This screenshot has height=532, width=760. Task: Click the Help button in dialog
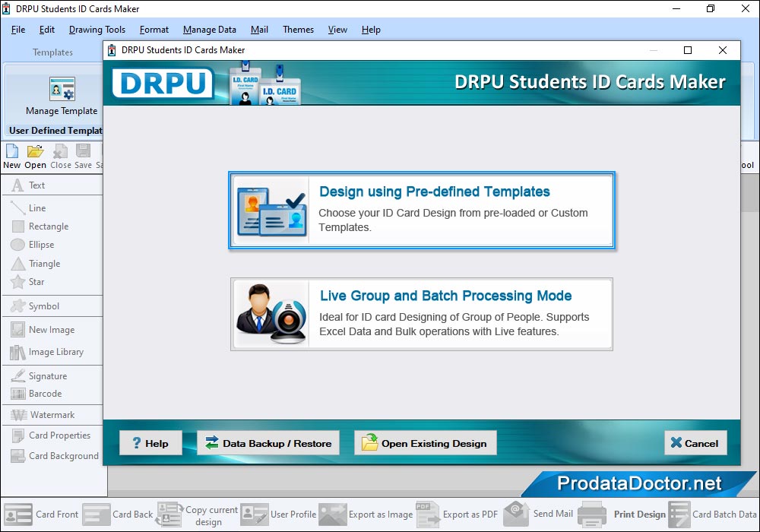tap(150, 443)
